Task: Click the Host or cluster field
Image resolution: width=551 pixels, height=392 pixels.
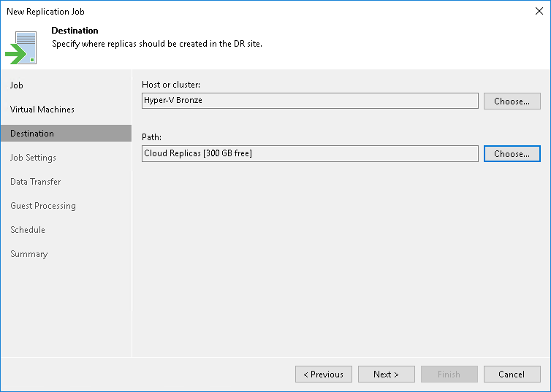Action: [310, 101]
